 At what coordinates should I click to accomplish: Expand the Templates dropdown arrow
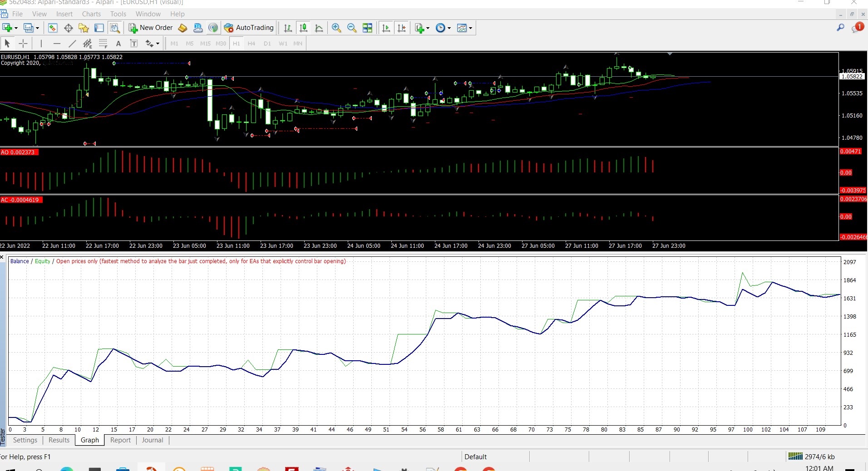click(471, 28)
